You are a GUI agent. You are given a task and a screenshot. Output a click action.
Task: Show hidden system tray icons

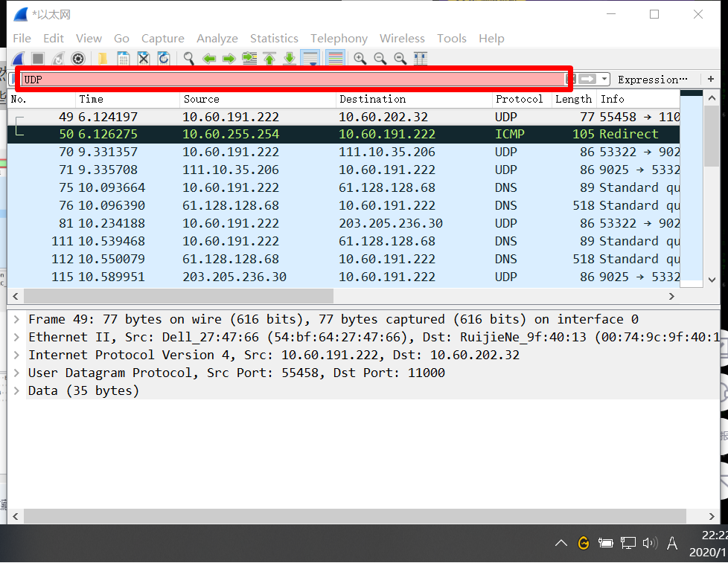(561, 543)
